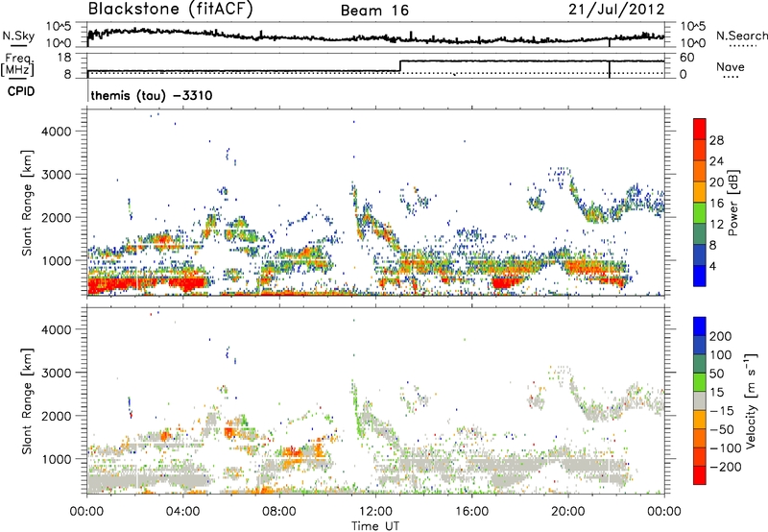The height and width of the screenshot is (532, 768).
Task: Click the 'CPID' label
Action: pos(21,91)
